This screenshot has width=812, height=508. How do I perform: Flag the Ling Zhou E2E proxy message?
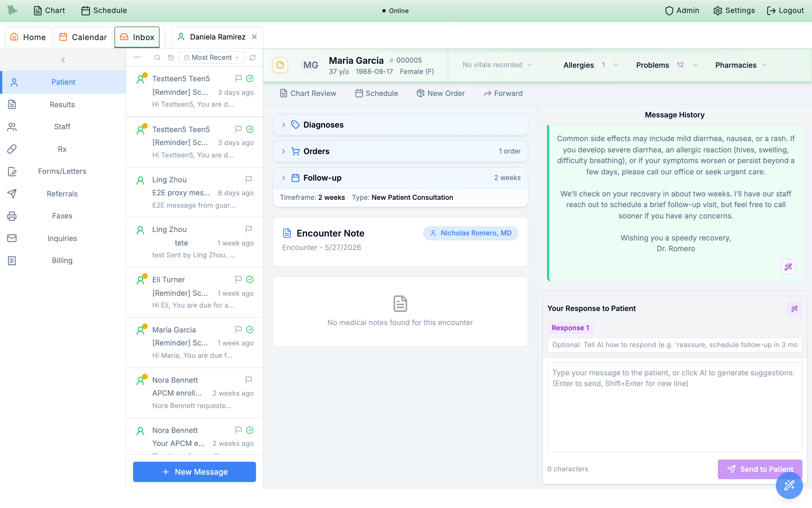[248, 179]
